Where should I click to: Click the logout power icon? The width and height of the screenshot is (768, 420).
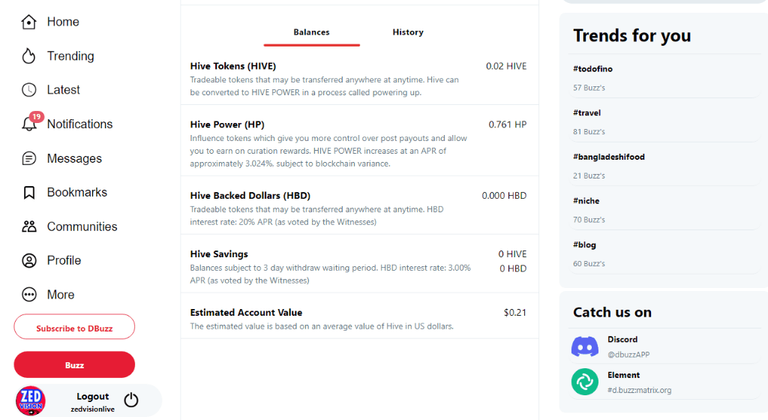click(131, 401)
